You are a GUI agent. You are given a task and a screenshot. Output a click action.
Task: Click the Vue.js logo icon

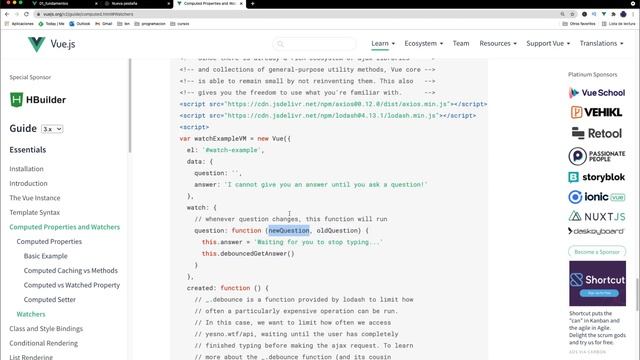tap(36, 44)
